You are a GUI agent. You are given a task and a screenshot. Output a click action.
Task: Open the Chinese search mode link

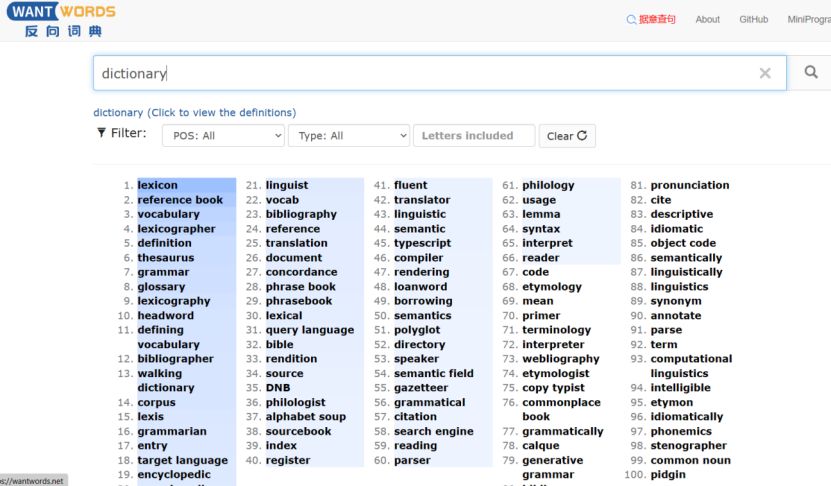[x=651, y=19]
